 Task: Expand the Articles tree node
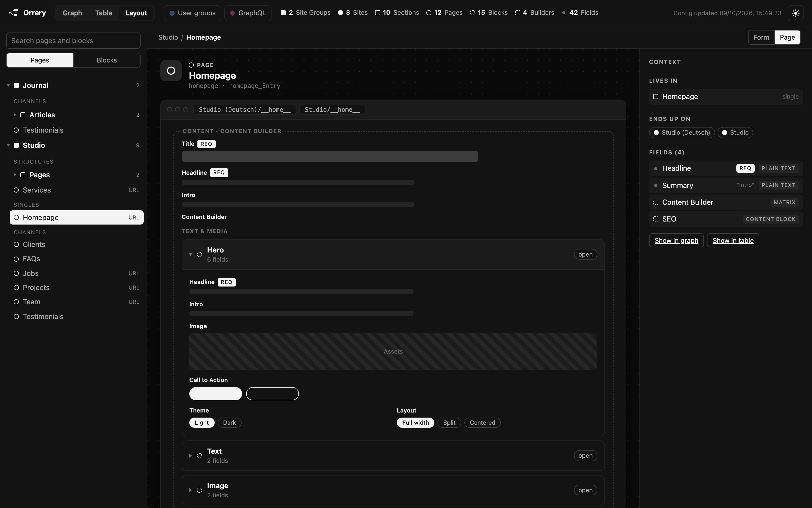point(15,115)
